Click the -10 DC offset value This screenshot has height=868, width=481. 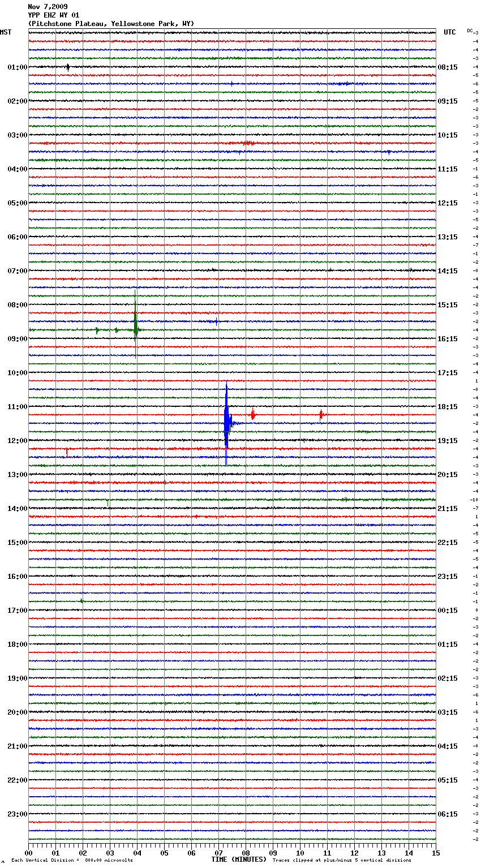point(474,500)
